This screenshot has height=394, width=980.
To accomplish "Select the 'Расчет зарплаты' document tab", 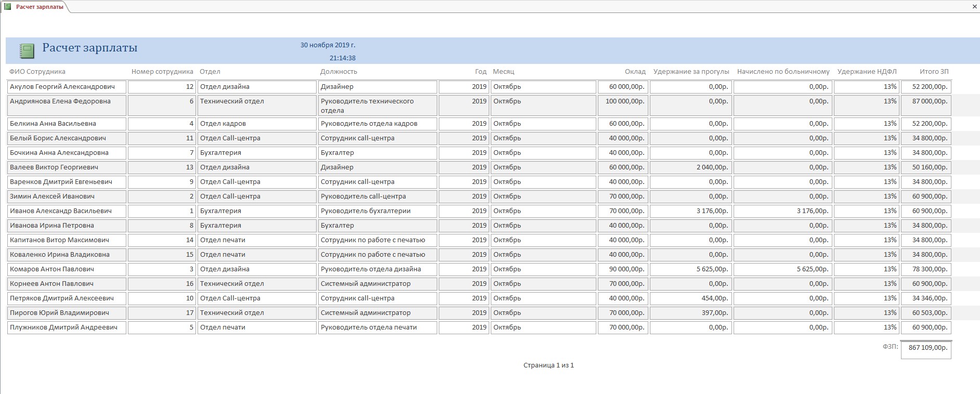I will point(40,7).
